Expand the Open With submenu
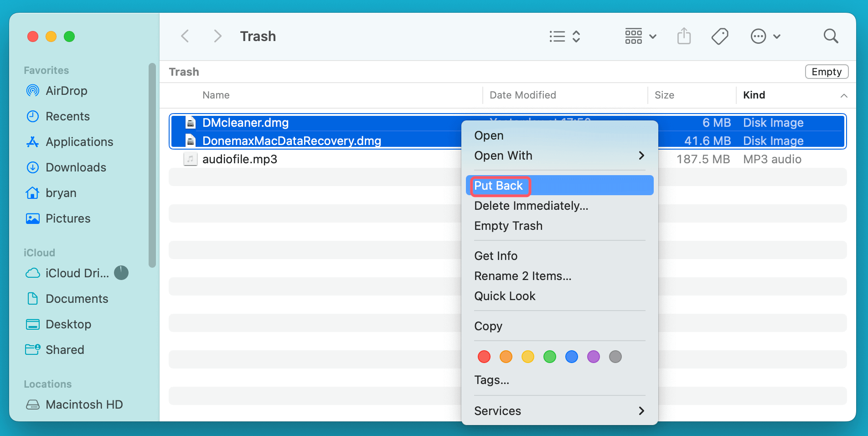 [503, 156]
